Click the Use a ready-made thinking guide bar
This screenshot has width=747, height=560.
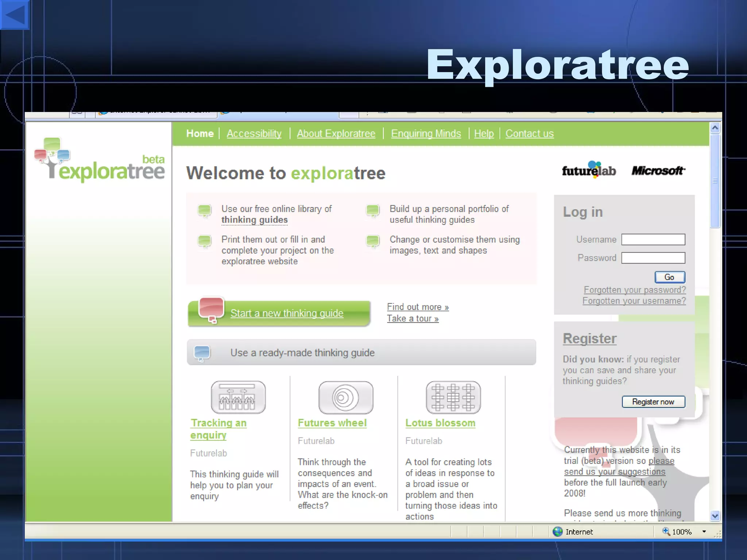click(361, 353)
